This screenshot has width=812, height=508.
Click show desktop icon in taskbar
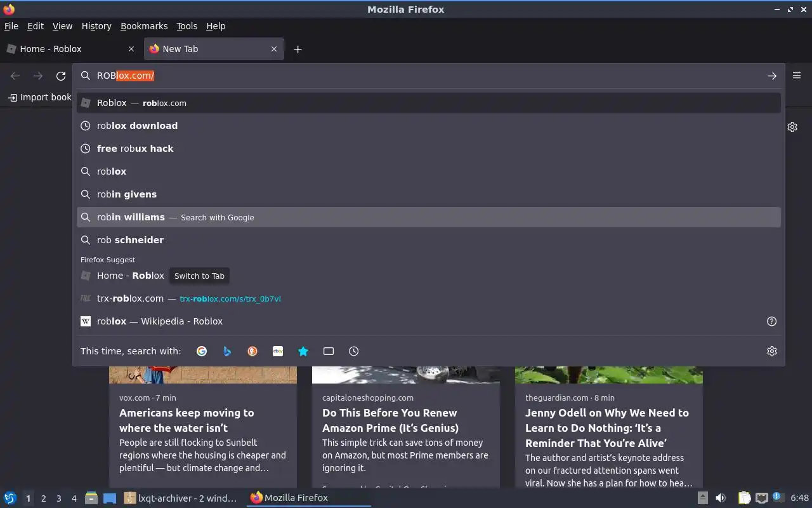[110, 498]
